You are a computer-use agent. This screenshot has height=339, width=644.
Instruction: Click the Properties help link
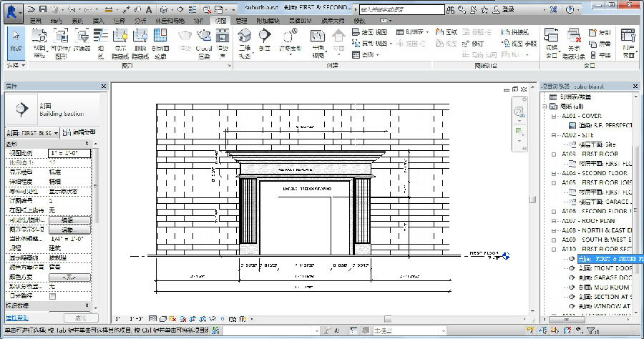pyautogui.click(x=16, y=317)
